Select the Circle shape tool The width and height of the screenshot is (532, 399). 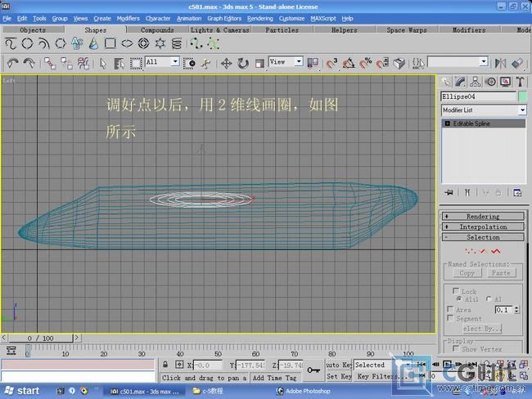28,43
